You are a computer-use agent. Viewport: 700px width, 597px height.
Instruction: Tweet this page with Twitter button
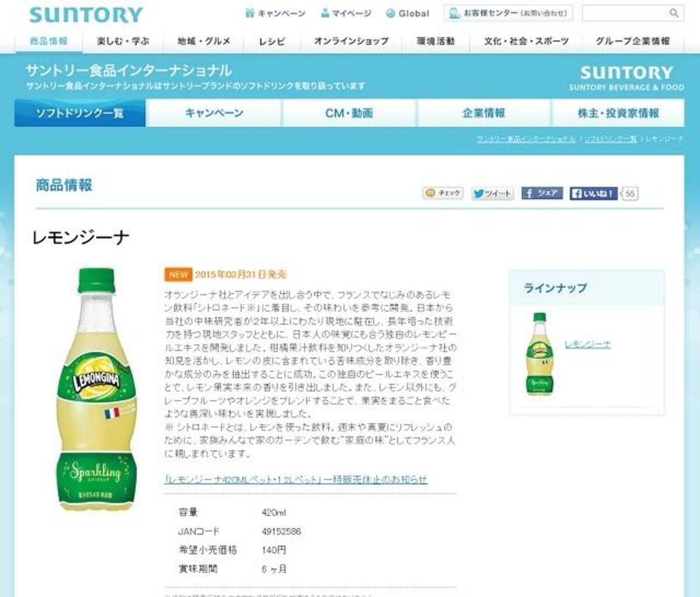492,193
